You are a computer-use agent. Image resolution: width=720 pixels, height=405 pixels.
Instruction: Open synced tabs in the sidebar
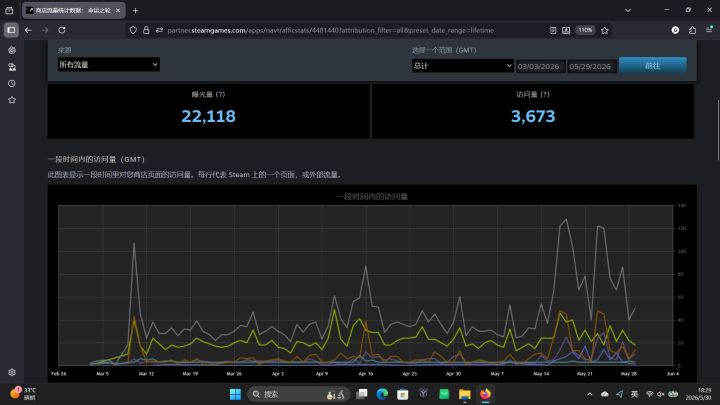(12, 67)
